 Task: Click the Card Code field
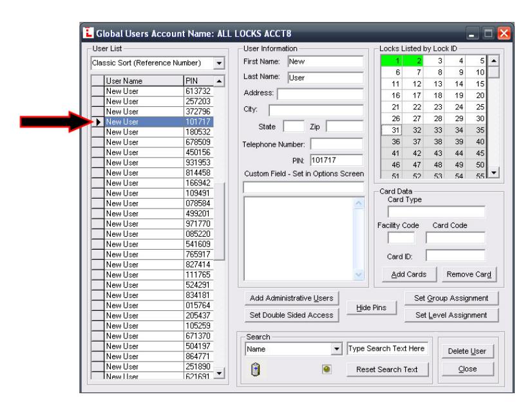(455, 237)
